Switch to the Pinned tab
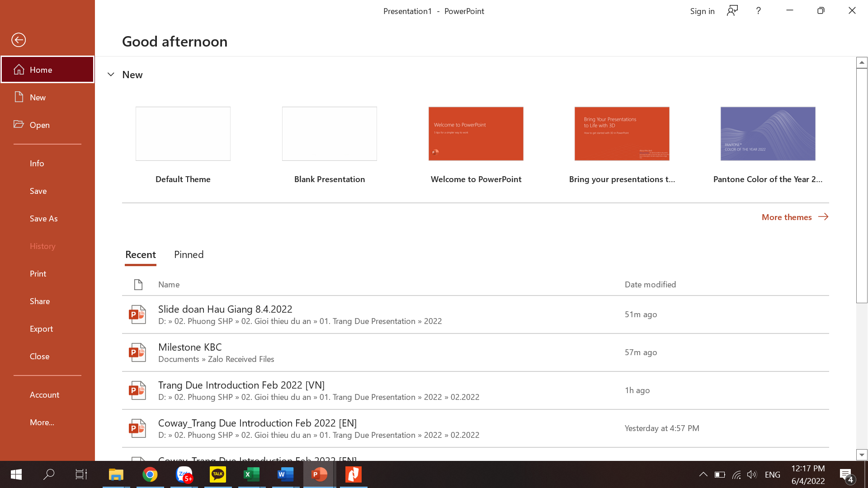868x488 pixels. 189,254
